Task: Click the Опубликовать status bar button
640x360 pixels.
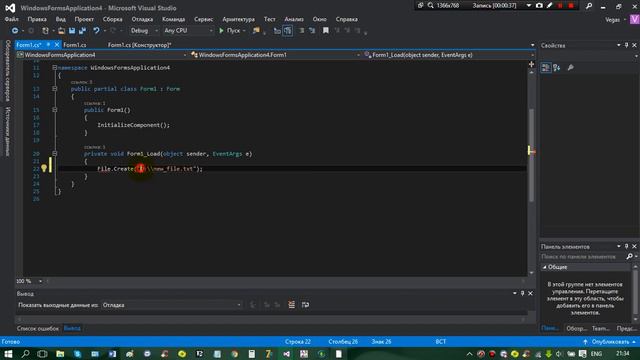Action: tap(609, 342)
